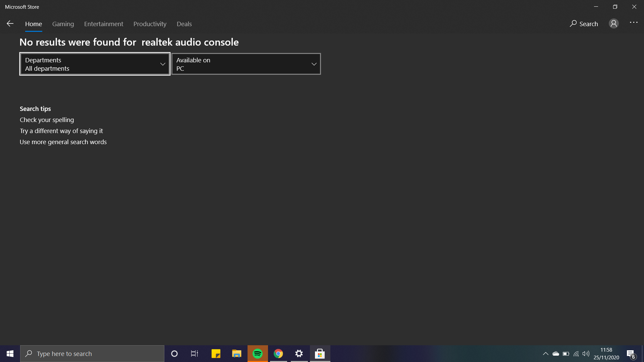Check the battery status icon
The width and height of the screenshot is (644, 362).
click(566, 354)
